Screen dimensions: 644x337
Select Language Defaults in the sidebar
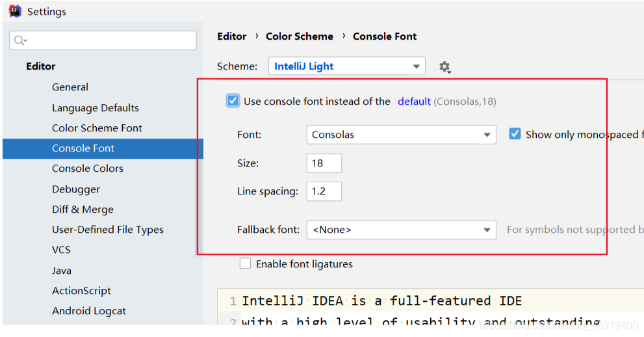[x=96, y=108]
